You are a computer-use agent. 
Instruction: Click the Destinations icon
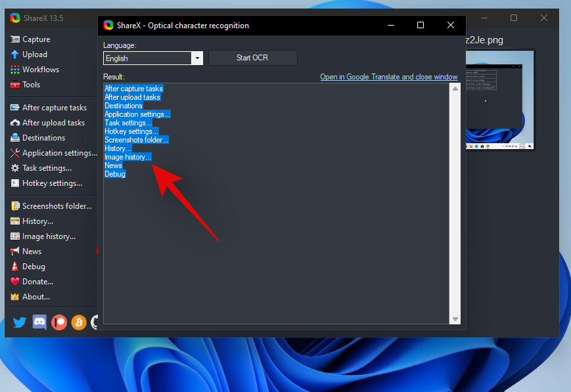click(x=15, y=138)
